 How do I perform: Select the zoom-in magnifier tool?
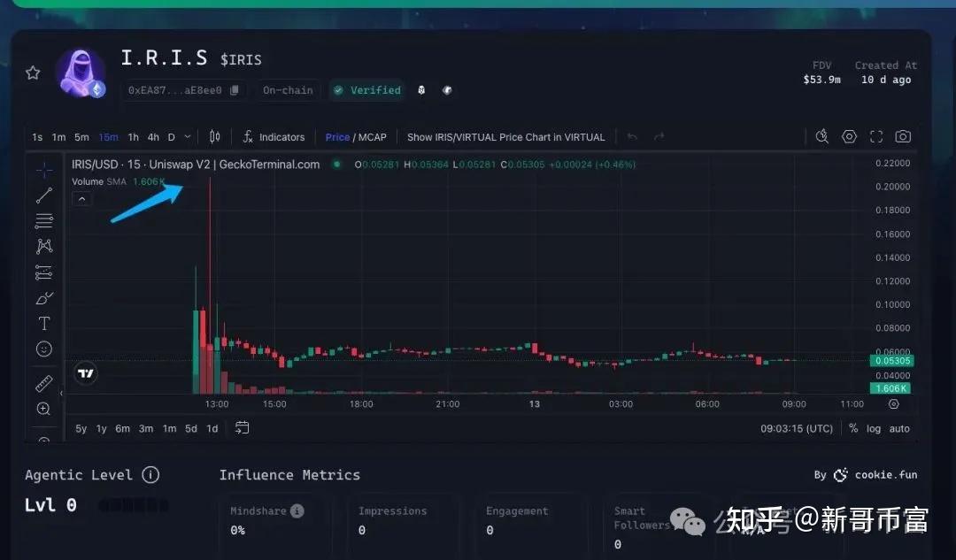(43, 409)
